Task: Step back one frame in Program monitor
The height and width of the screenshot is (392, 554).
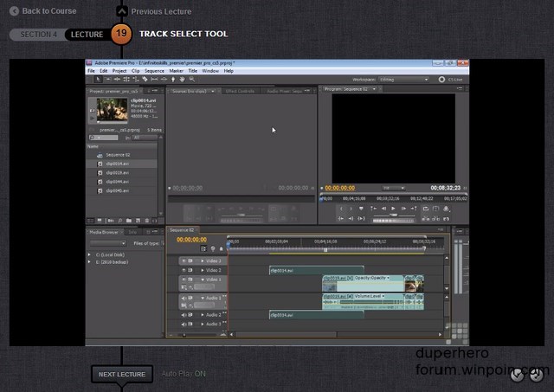Action: point(383,209)
